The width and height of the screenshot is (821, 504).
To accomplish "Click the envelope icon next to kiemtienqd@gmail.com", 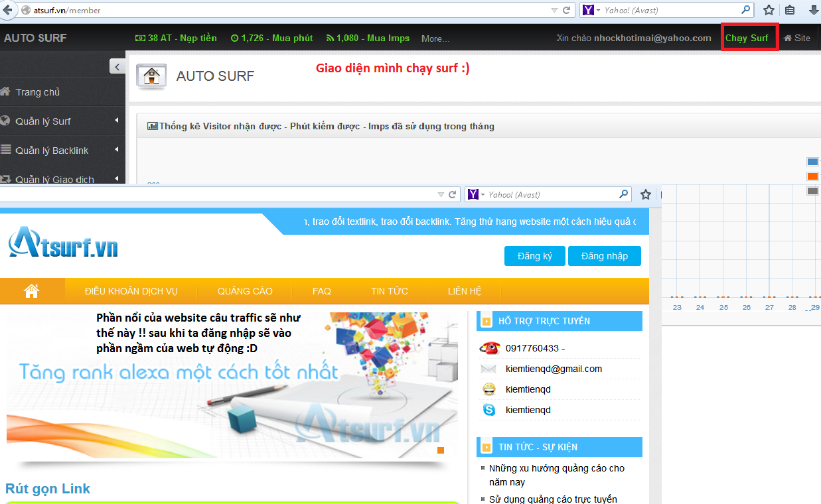I will (x=489, y=369).
